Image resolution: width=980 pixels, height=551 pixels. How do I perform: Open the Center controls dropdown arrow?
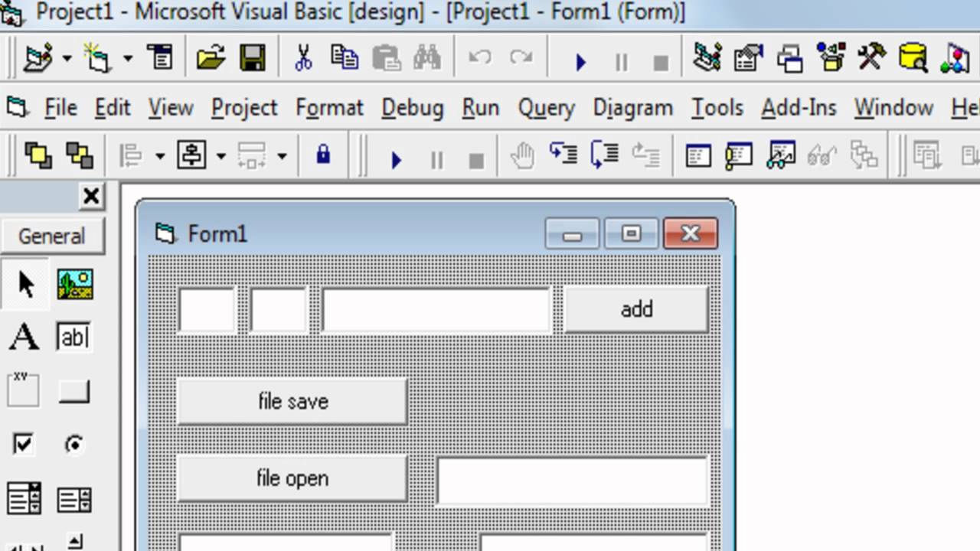click(220, 156)
